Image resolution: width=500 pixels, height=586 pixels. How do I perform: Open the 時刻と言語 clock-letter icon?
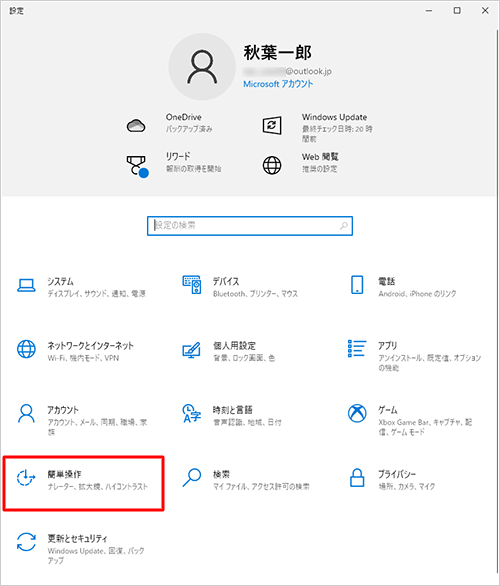point(191,413)
